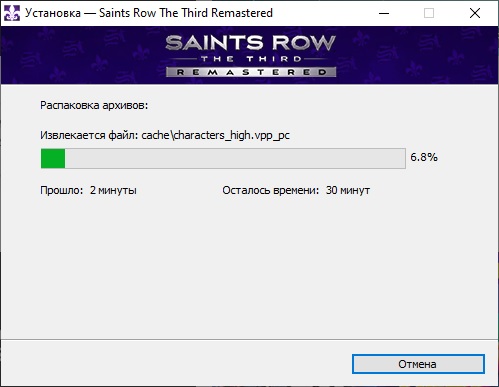Image resolution: width=499 pixels, height=387 pixels.
Task: Select the 6.8% progress percentage label
Action: click(424, 157)
